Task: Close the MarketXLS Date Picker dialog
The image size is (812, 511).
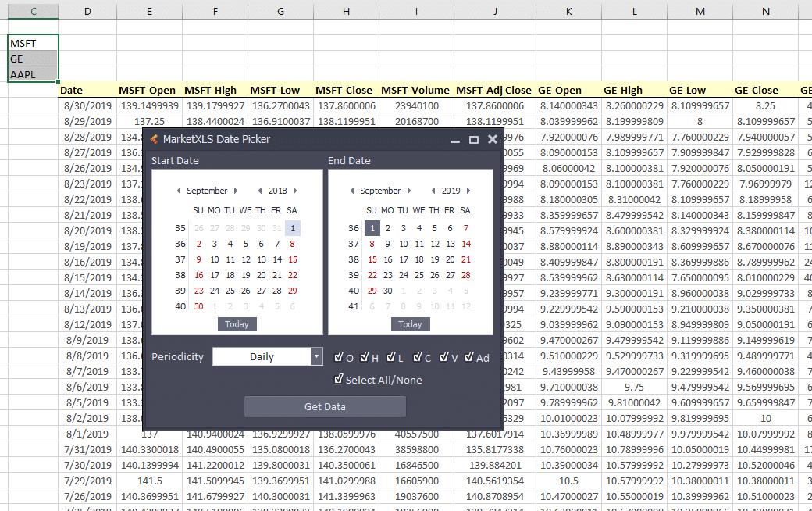Action: point(493,139)
